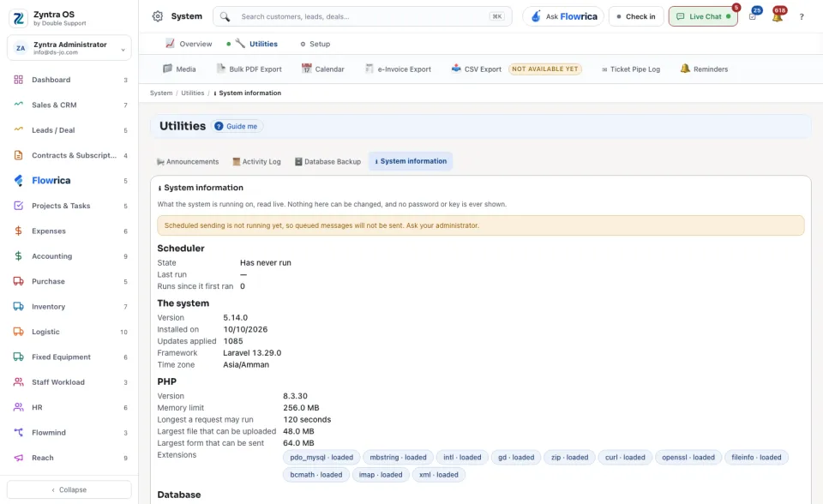The image size is (823, 504).
Task: Click the Guide me button
Action: point(237,126)
